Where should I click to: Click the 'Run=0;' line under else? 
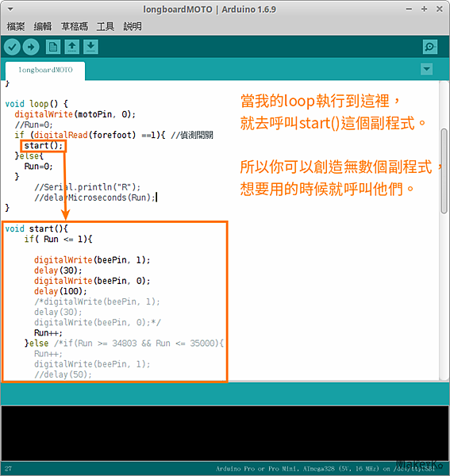(x=38, y=167)
